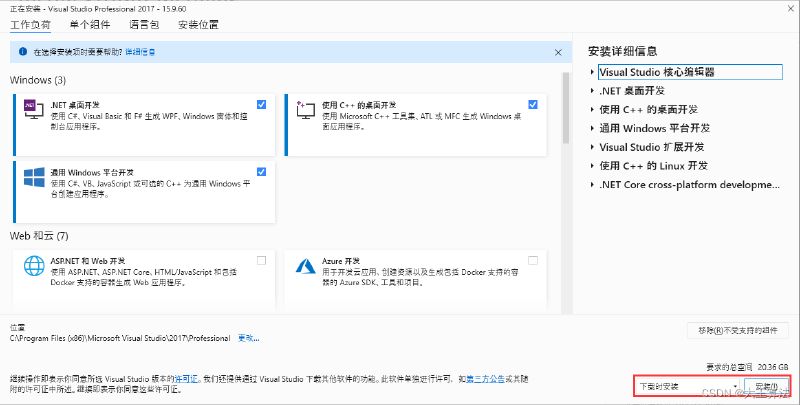Click the Web 和云 (7) section heading
The width and height of the screenshot is (800, 405).
click(x=39, y=236)
